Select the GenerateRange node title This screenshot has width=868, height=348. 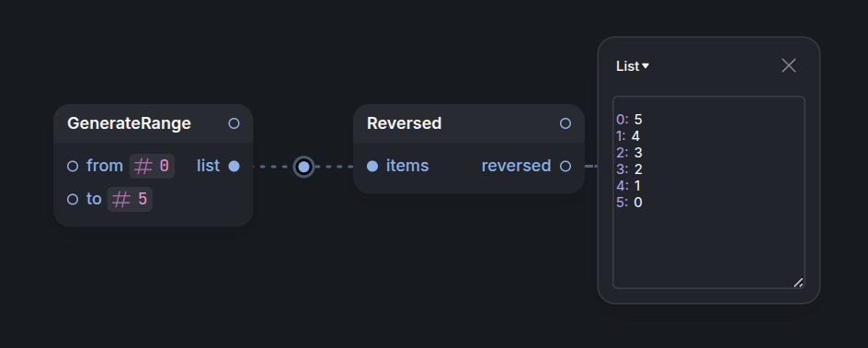(x=129, y=123)
